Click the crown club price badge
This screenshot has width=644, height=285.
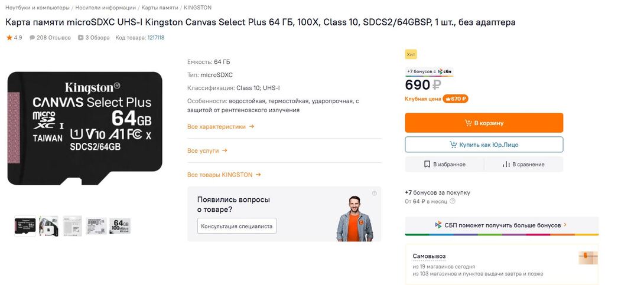point(456,99)
